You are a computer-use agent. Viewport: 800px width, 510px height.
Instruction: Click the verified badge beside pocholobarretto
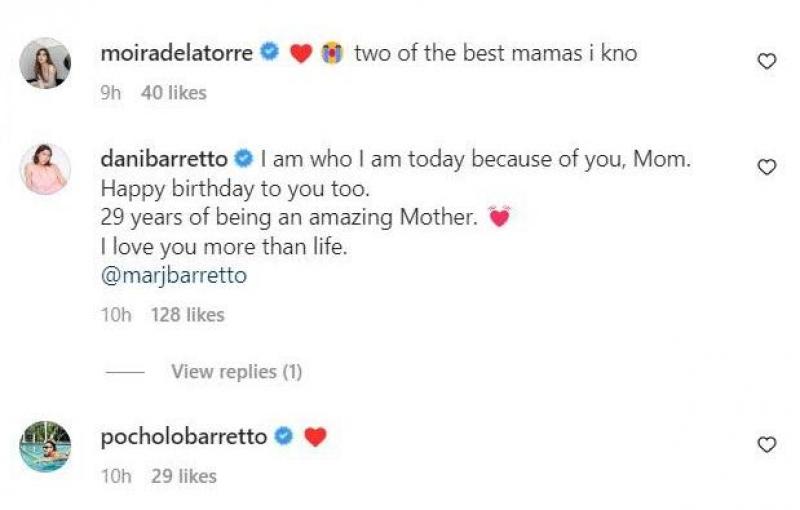tap(283, 436)
